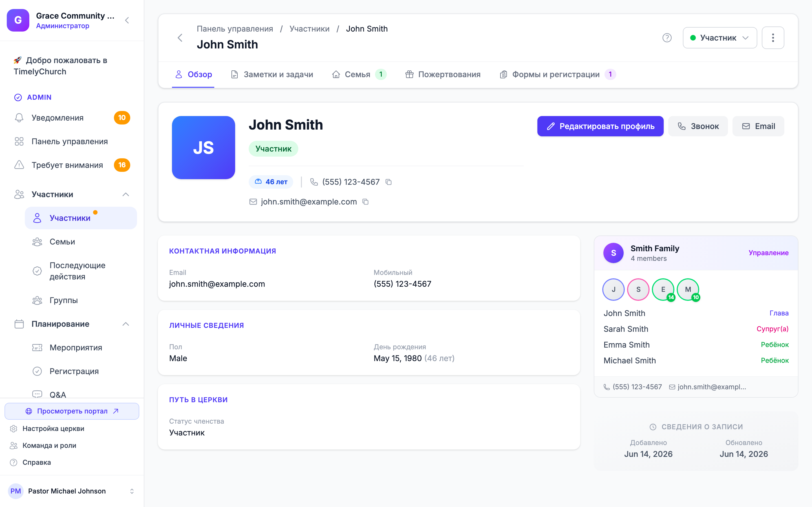The width and height of the screenshot is (812, 507).
Task: Copy the email address with copy icon
Action: pos(366,202)
